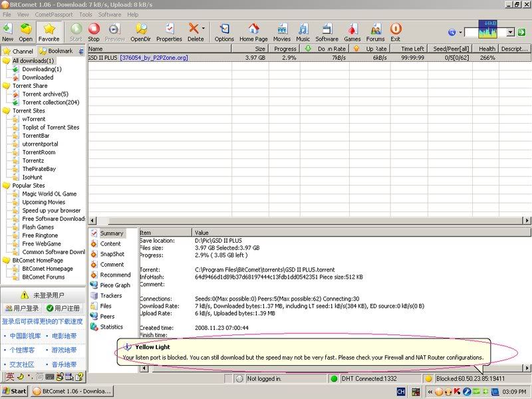Click the Windows Start button
532x399 pixels.
pos(15,391)
